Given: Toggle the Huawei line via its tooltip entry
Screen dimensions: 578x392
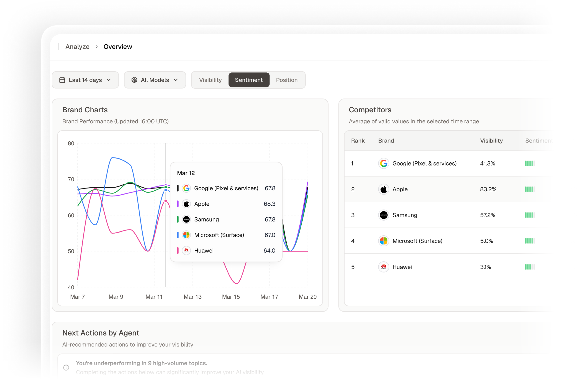Looking at the screenshot, I should (204, 251).
